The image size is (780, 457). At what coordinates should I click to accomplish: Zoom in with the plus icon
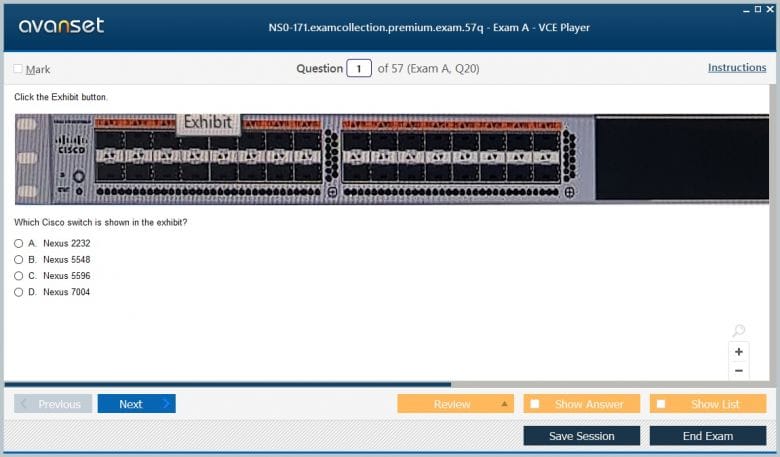pyautogui.click(x=739, y=352)
